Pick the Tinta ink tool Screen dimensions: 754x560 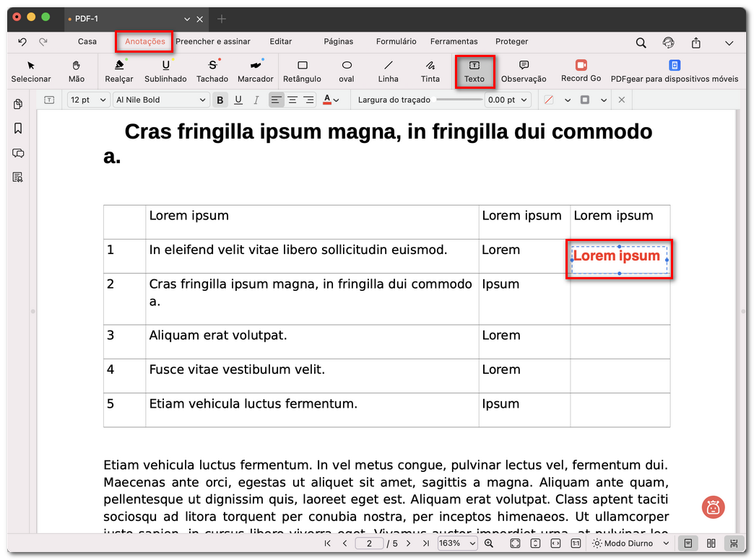tap(430, 71)
